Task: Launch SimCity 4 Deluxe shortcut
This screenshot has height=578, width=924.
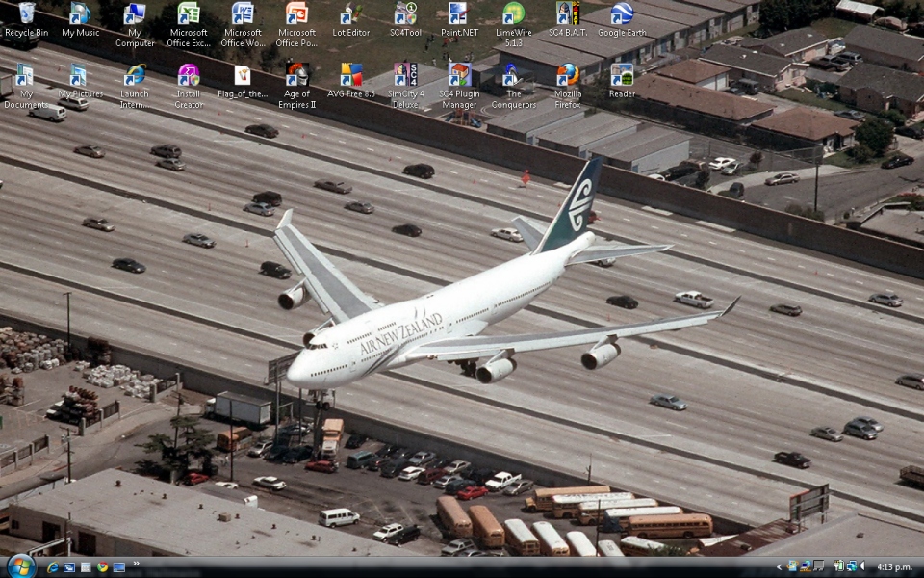Action: (405, 86)
